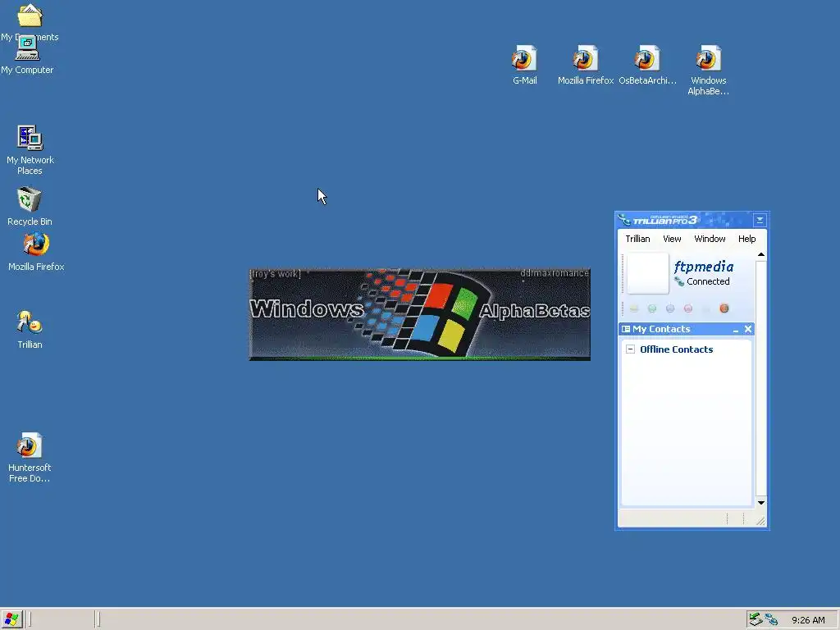Click the Trillian window resize grip
Screen dimensions: 840x630
tap(760, 521)
